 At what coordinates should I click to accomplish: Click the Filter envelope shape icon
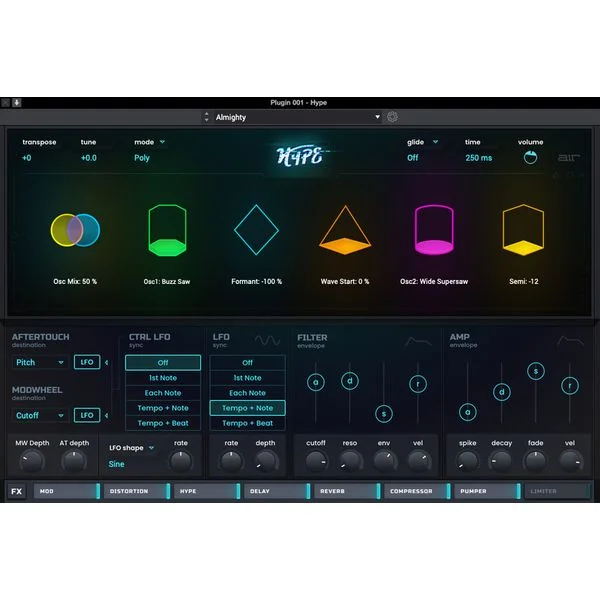coord(418,341)
